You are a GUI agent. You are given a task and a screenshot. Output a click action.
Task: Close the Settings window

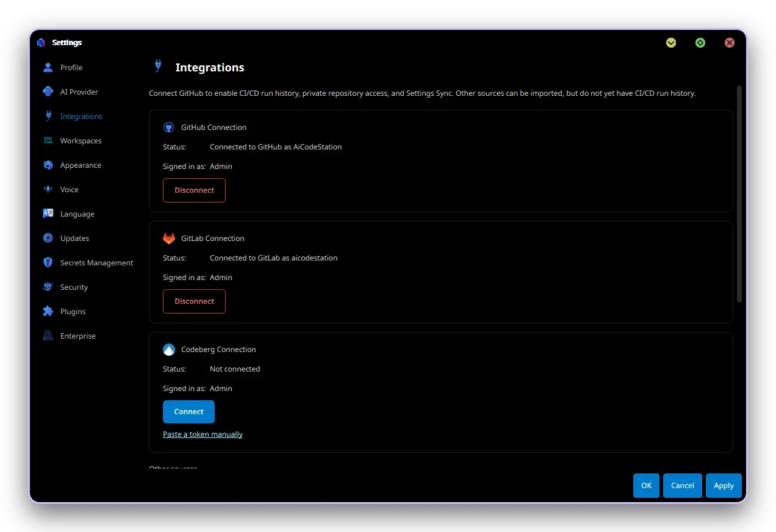[x=730, y=43]
